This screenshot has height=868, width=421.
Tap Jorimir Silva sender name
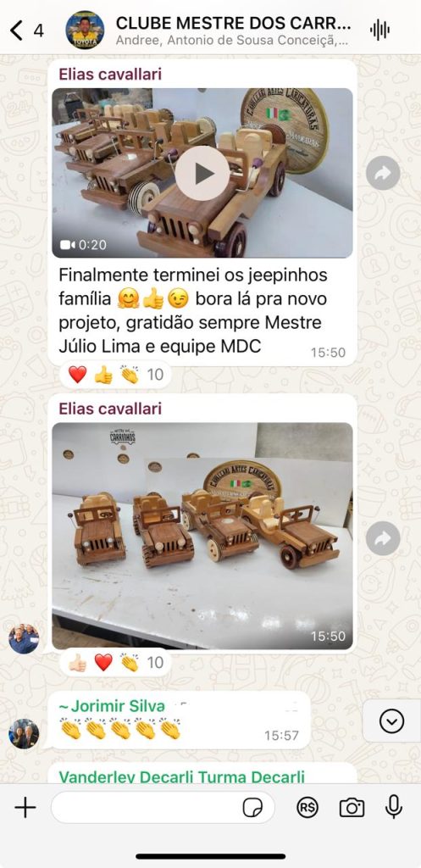[x=113, y=706]
